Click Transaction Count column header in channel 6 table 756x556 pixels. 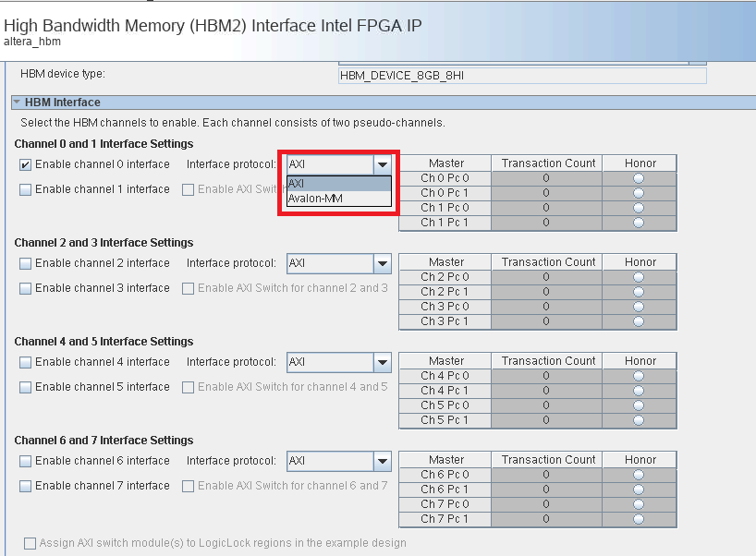click(548, 459)
